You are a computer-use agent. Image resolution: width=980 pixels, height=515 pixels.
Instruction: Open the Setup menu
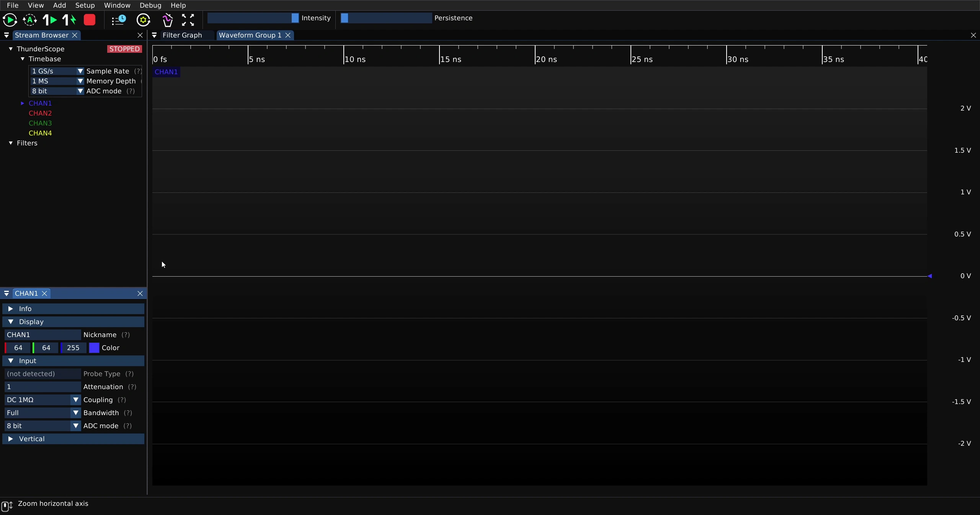85,5
